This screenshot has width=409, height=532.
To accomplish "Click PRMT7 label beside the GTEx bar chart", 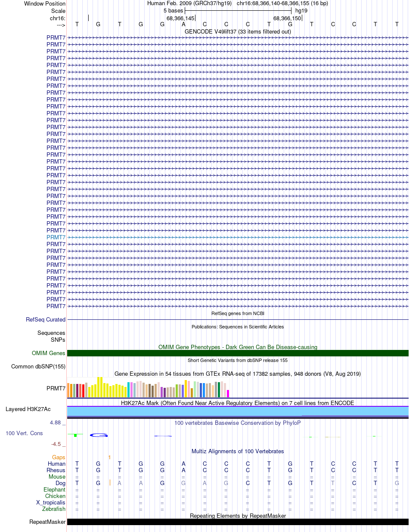I will click(x=56, y=389).
